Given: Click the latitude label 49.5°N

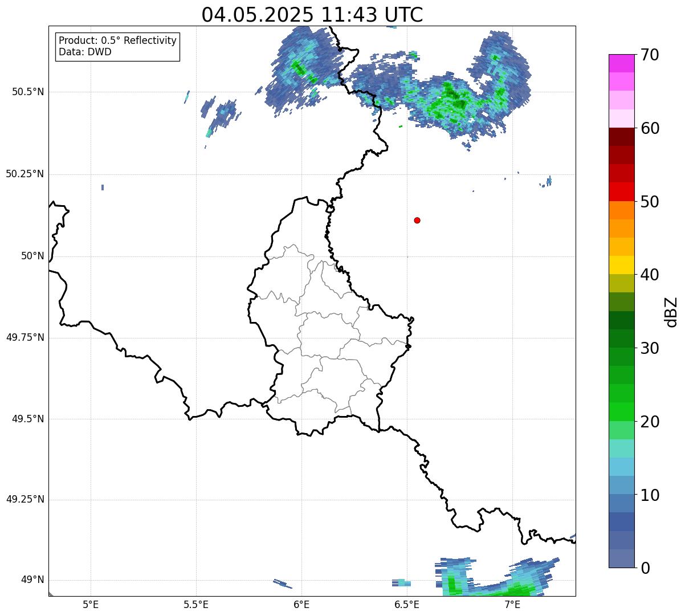Looking at the screenshot, I should click(x=28, y=419).
